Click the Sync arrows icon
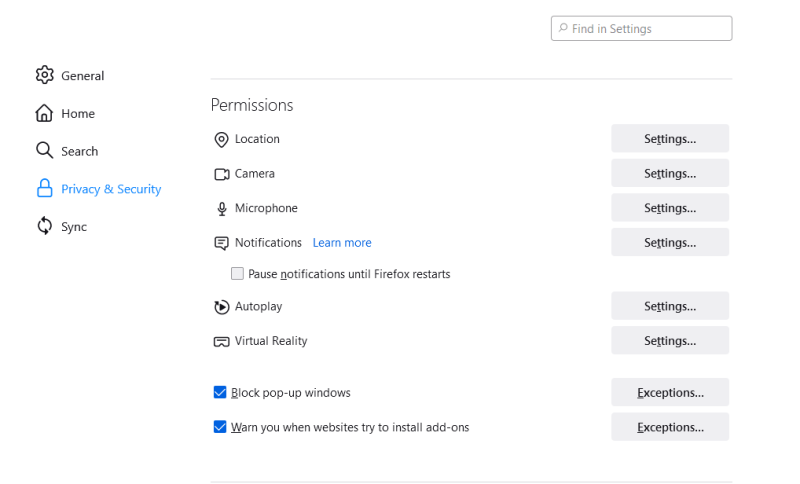The width and height of the screenshot is (800, 484). [44, 227]
